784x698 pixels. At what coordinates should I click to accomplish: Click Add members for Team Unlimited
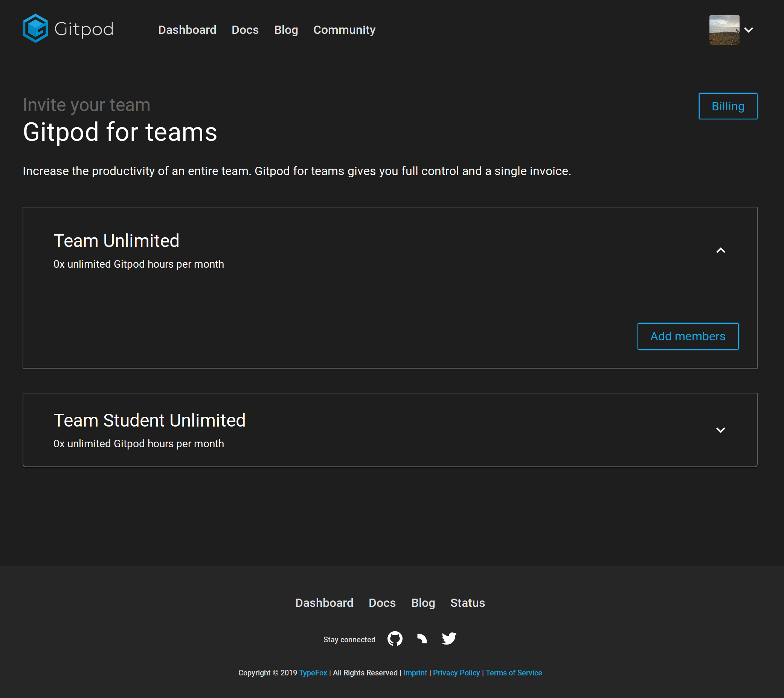click(x=688, y=336)
